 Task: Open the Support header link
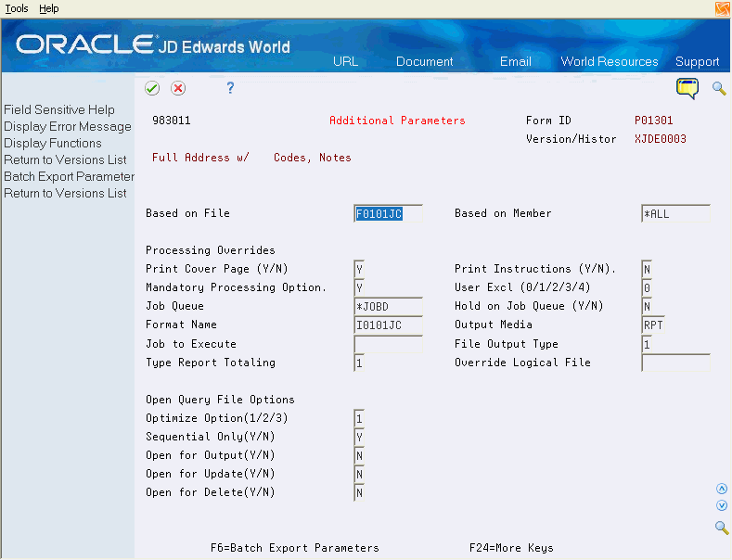pyautogui.click(x=697, y=61)
